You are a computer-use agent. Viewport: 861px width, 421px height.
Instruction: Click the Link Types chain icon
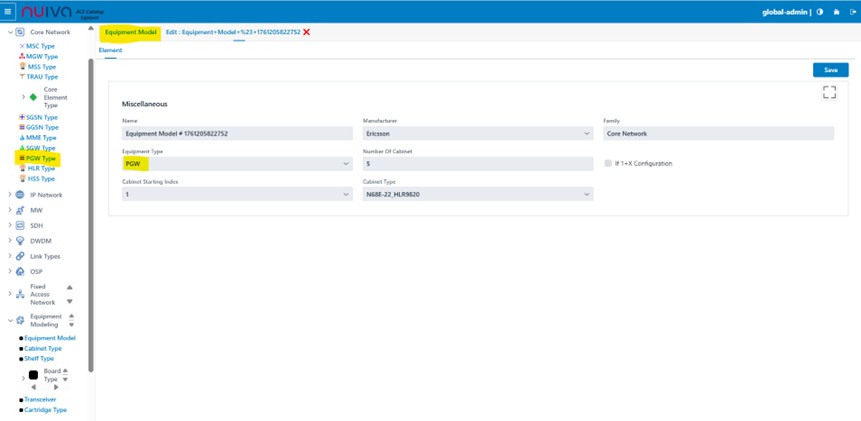(20, 256)
